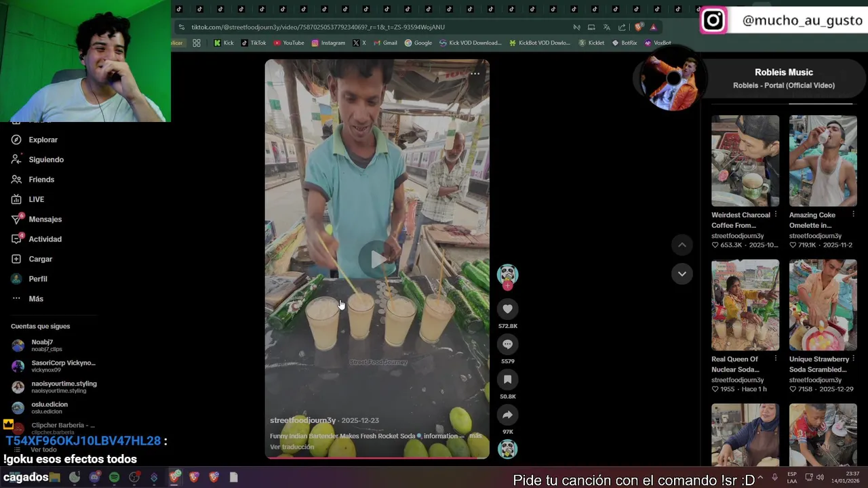868x488 pixels.
Task: Open BotRix bookmark
Action: tap(625, 43)
